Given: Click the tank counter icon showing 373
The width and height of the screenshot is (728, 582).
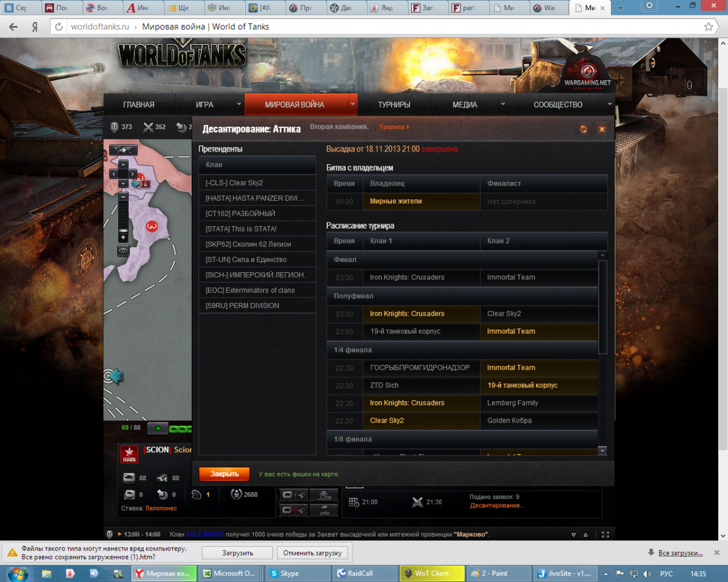Looking at the screenshot, I should click(114, 127).
